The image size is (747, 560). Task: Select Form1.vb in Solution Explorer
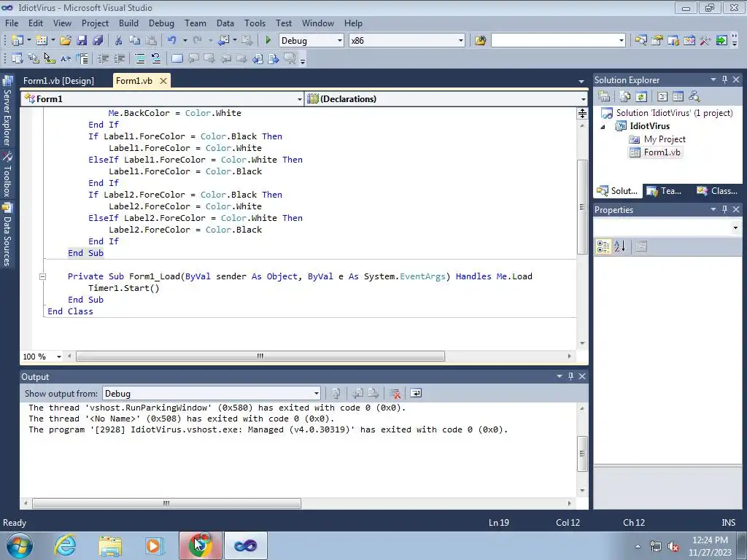[655, 152]
